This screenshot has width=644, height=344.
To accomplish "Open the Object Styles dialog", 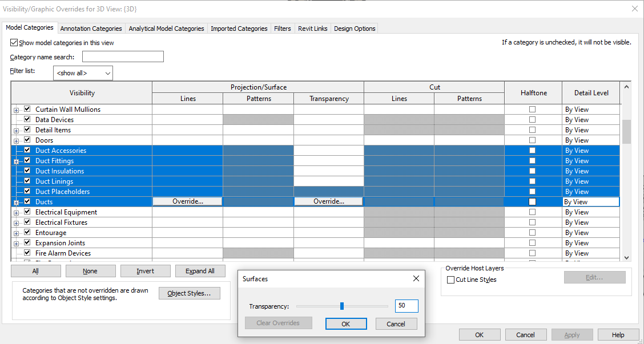I will pos(189,293).
